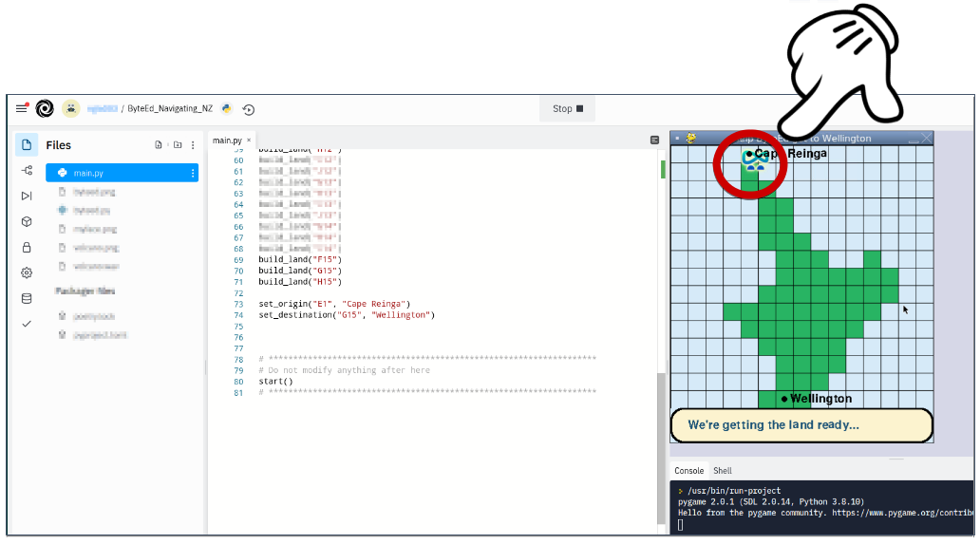
Task: Click the editor layout icon above the scrollbar
Action: tap(654, 140)
